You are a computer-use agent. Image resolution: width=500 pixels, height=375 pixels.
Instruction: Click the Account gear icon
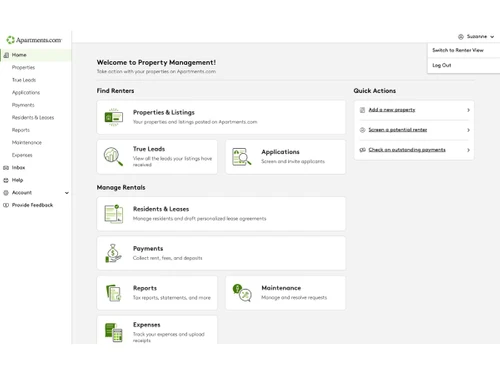pyautogui.click(x=6, y=193)
